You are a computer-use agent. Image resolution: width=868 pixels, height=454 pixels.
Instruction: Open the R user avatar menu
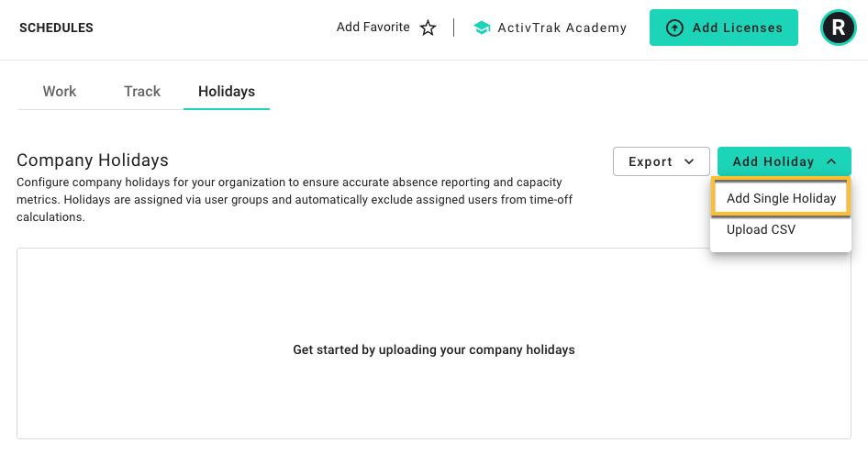(x=838, y=28)
